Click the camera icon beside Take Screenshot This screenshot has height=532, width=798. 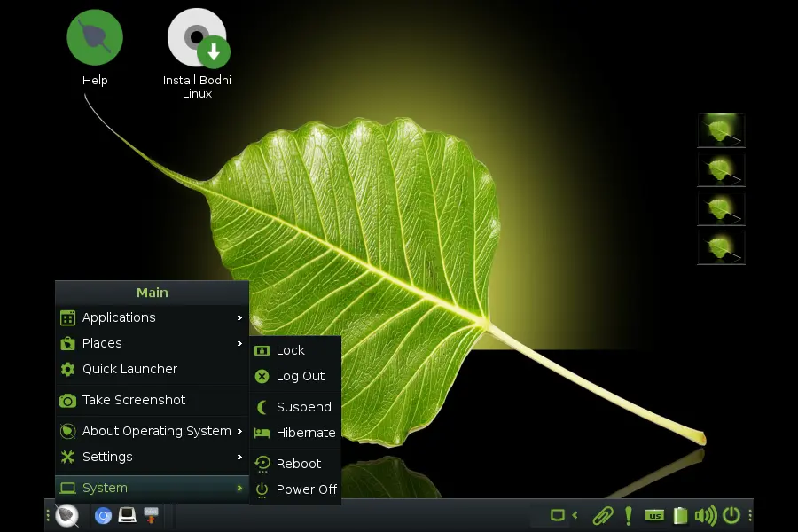pyautogui.click(x=67, y=401)
